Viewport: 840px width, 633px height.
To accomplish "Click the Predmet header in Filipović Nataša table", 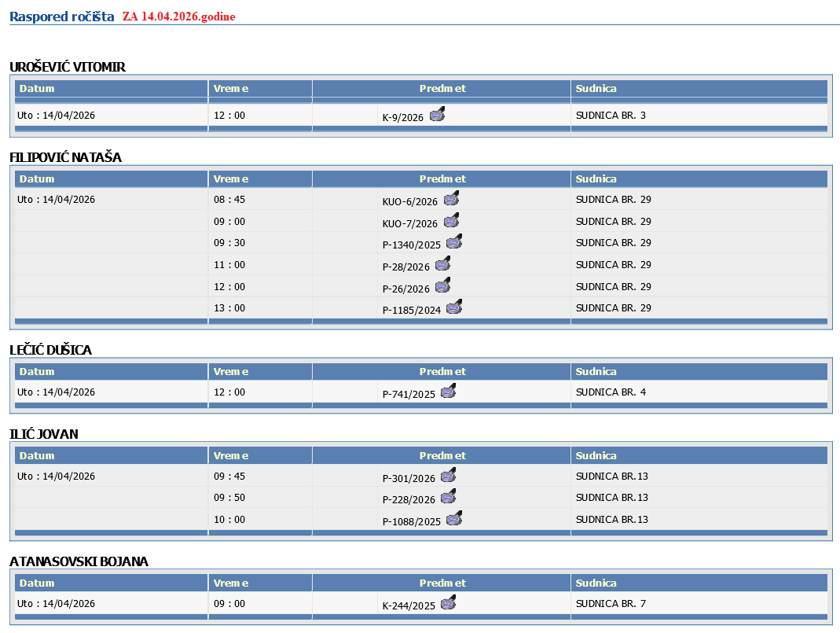I will coord(442,179).
